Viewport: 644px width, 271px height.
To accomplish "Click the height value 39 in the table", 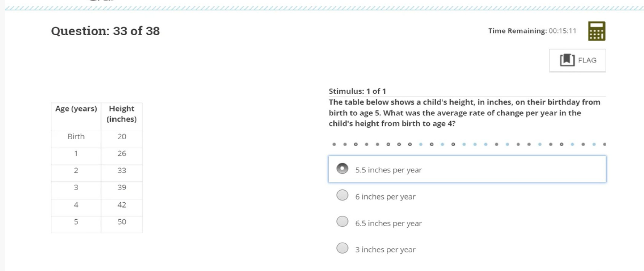I will [x=122, y=188].
